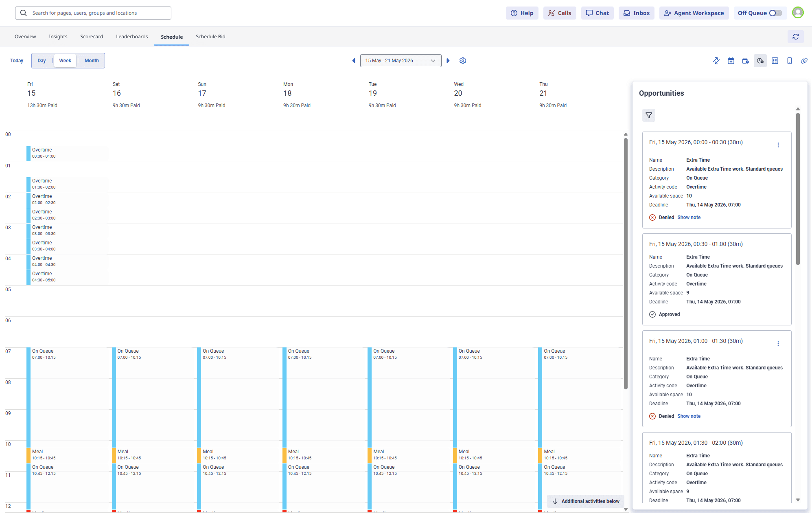
Task: Select Thursday On Queue 10:45 - 12:15 block
Action: pos(579,486)
